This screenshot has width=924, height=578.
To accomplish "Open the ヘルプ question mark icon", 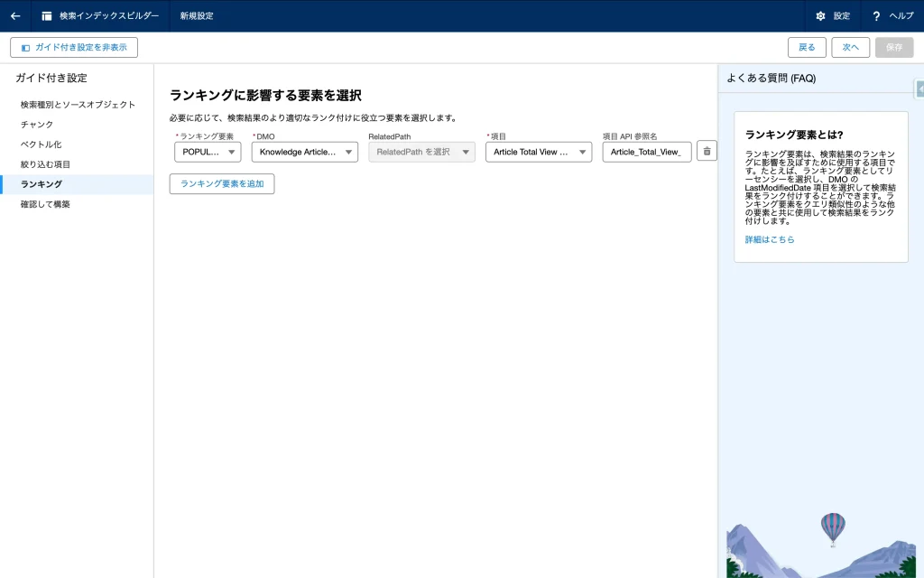I will click(876, 16).
